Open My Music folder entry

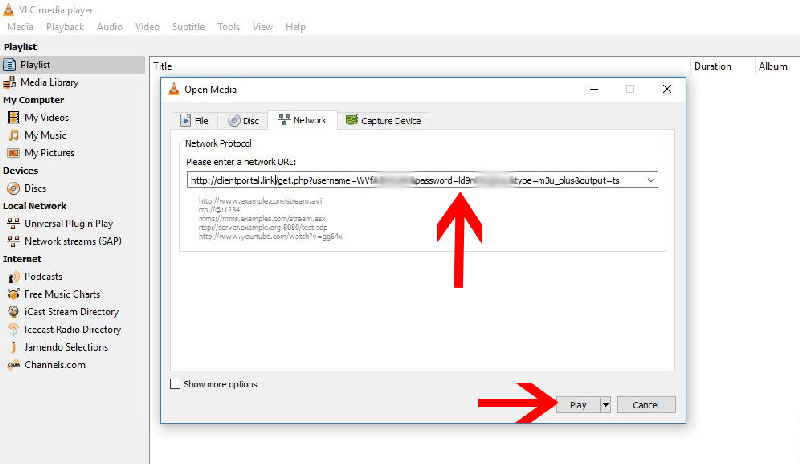point(45,135)
